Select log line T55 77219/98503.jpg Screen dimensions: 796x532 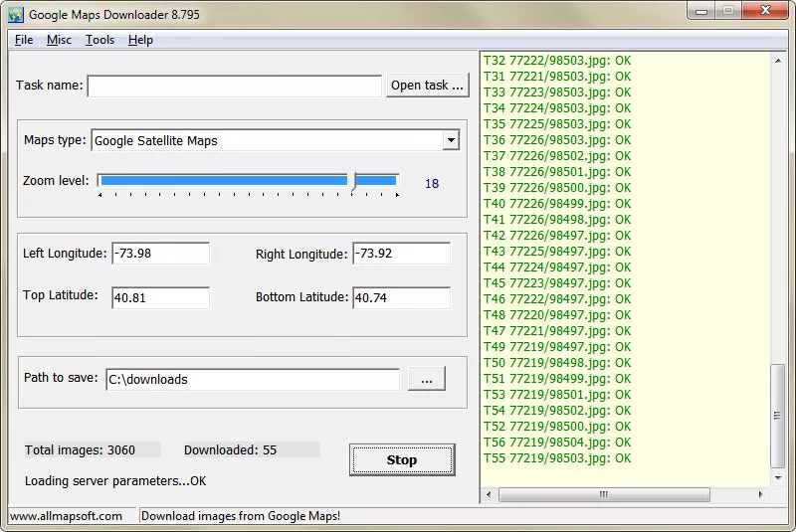point(557,458)
